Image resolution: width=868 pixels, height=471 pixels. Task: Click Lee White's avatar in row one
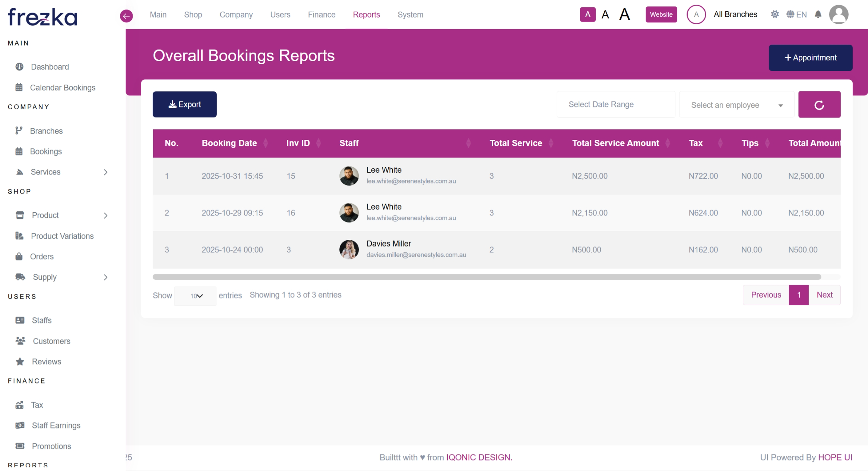click(x=349, y=176)
